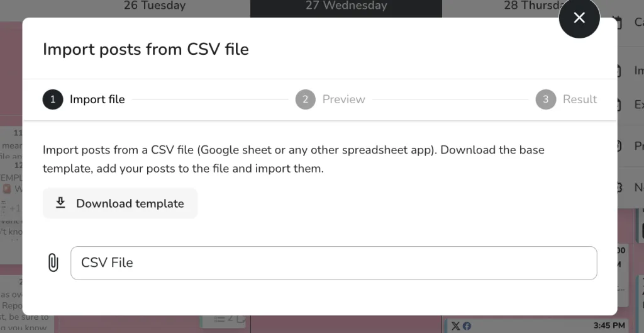
Task: Download the CSV template
Action: click(120, 203)
